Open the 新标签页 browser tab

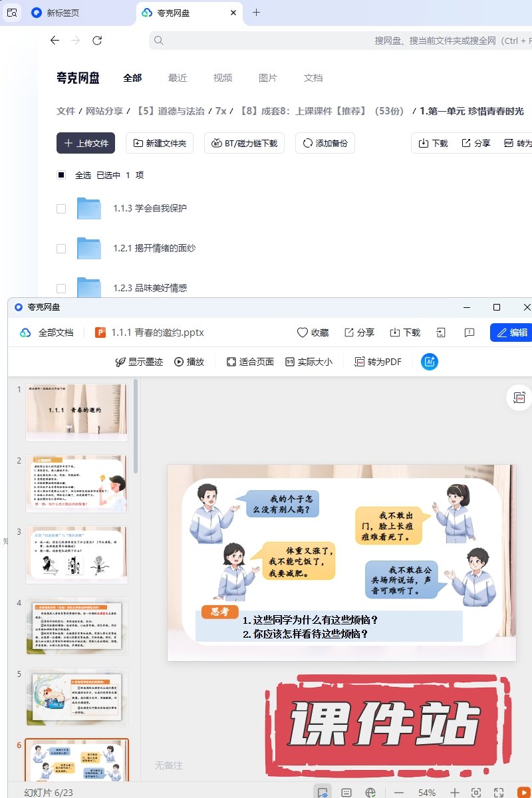click(64, 13)
